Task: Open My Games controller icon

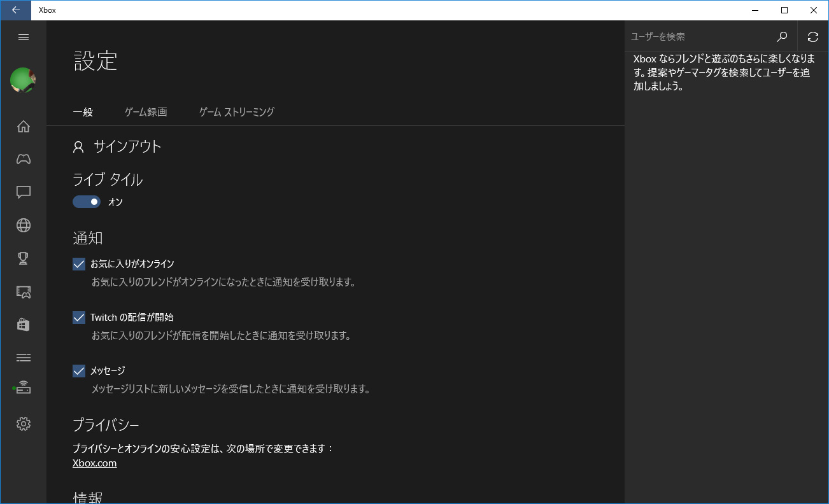Action: 24,159
